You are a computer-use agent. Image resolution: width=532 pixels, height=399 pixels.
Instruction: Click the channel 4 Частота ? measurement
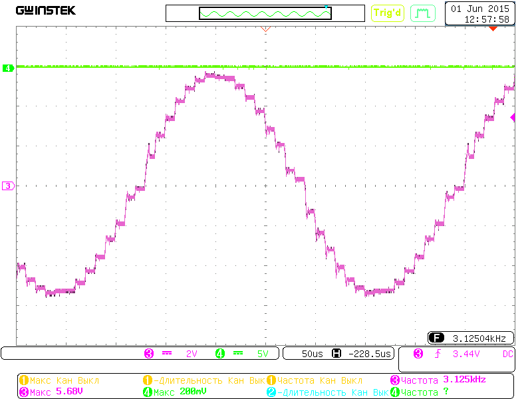coord(425,392)
